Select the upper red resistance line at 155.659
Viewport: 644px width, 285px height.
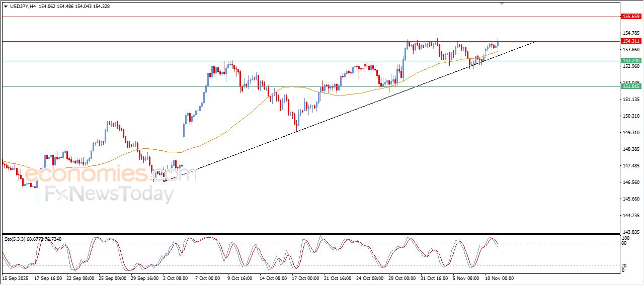(x=302, y=17)
